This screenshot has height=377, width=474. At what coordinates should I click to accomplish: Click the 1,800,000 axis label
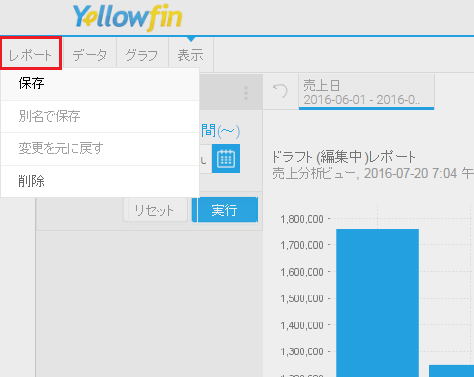[x=302, y=219]
